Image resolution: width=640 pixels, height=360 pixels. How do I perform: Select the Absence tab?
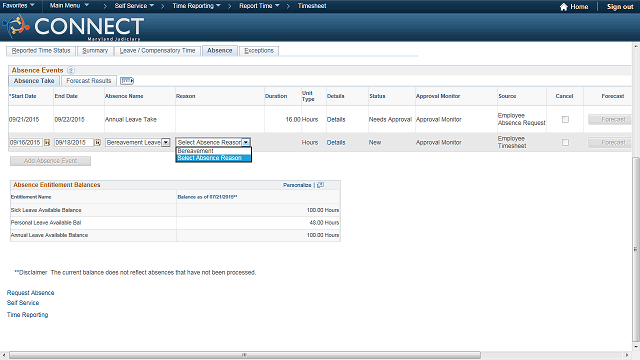point(219,51)
